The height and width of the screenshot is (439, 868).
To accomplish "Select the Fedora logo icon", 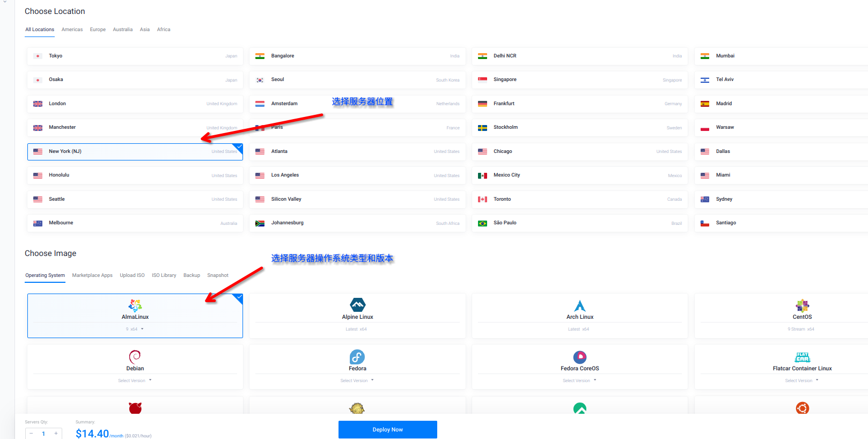I will (357, 357).
